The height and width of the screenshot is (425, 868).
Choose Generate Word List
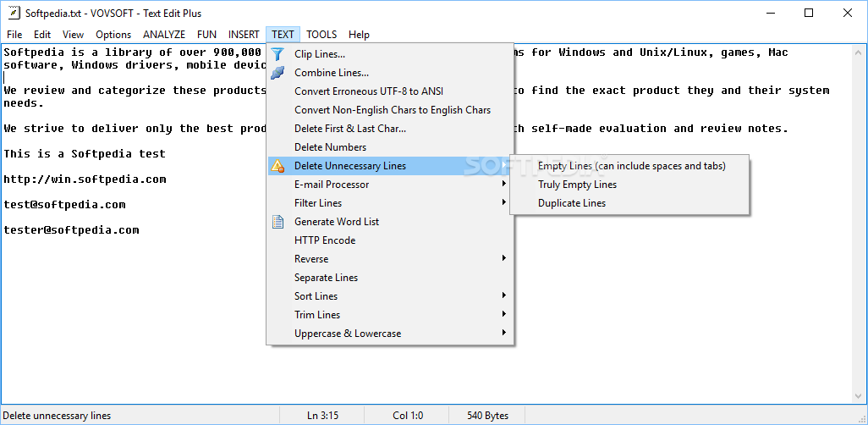coord(391,222)
